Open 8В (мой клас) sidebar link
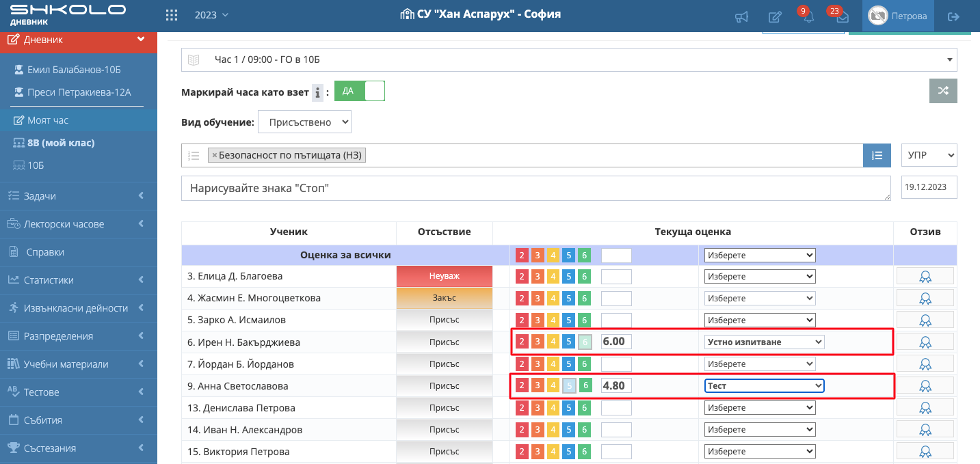 pyautogui.click(x=61, y=143)
